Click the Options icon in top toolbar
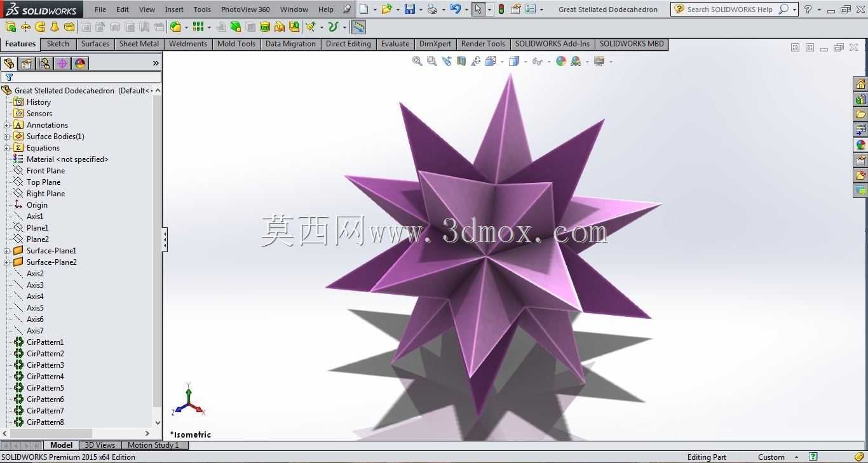 [x=531, y=9]
